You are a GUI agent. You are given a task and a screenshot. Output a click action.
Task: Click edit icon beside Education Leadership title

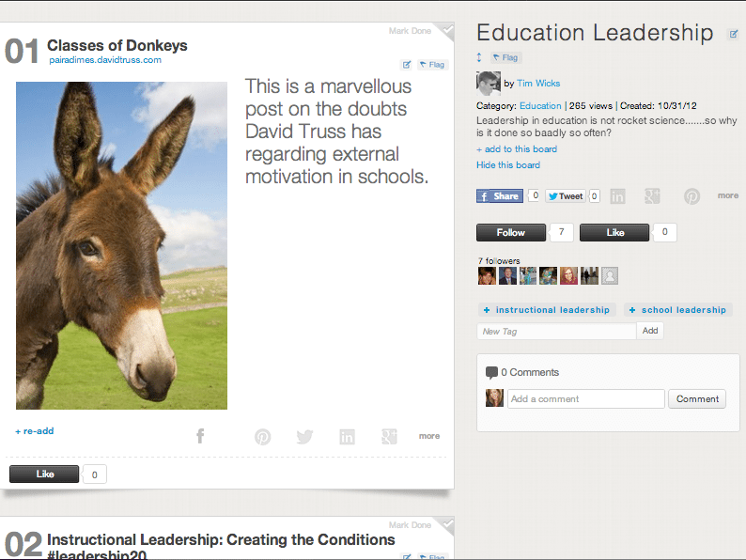(x=734, y=34)
